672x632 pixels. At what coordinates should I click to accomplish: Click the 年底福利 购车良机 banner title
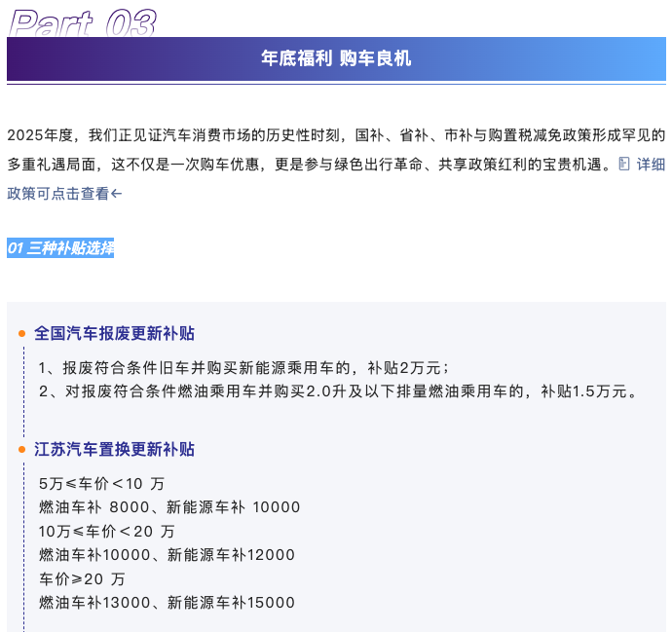click(336, 58)
